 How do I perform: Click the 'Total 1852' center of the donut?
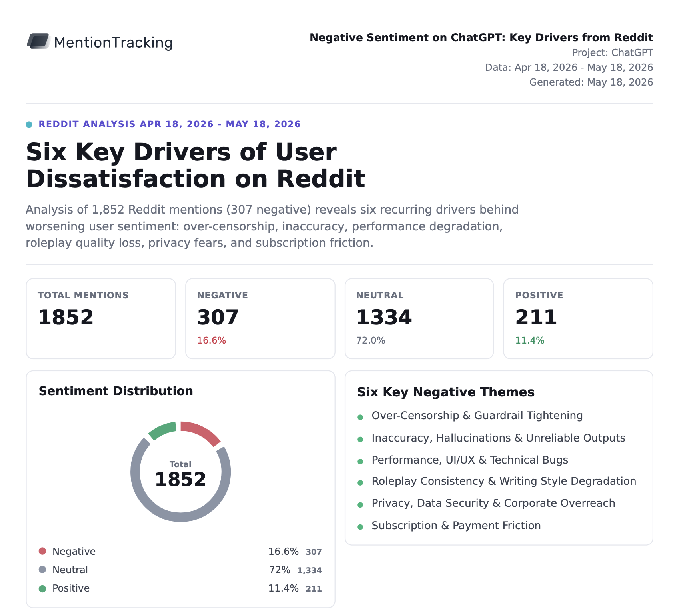click(180, 474)
